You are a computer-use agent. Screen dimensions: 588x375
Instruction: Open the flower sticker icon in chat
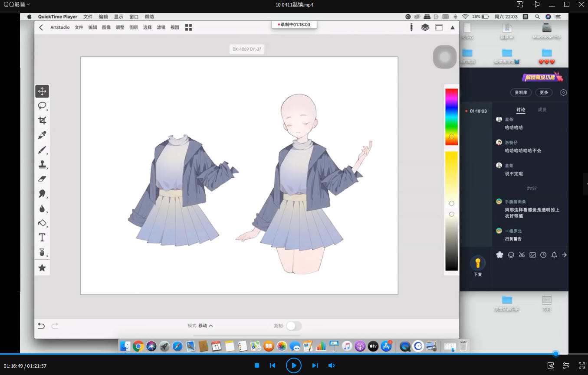[x=500, y=255]
